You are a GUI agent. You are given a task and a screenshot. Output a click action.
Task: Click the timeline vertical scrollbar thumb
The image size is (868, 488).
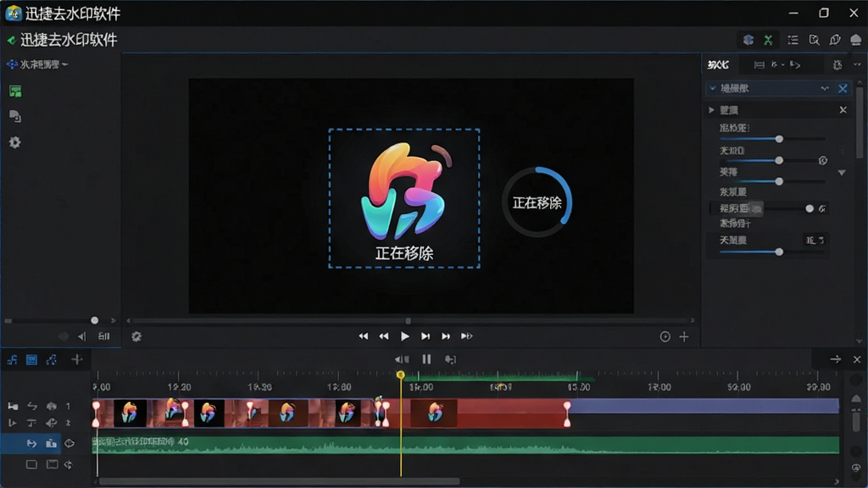856,422
